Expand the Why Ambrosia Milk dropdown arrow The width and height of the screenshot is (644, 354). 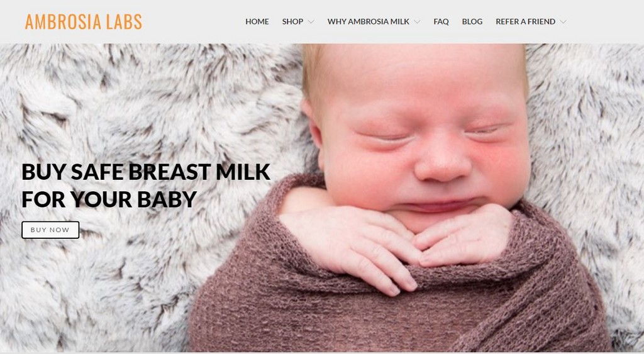click(418, 22)
